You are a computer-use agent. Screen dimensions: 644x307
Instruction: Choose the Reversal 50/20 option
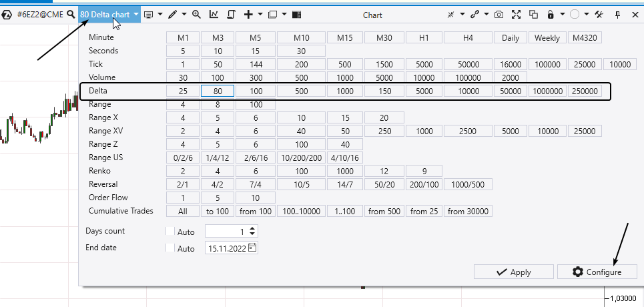click(x=384, y=184)
